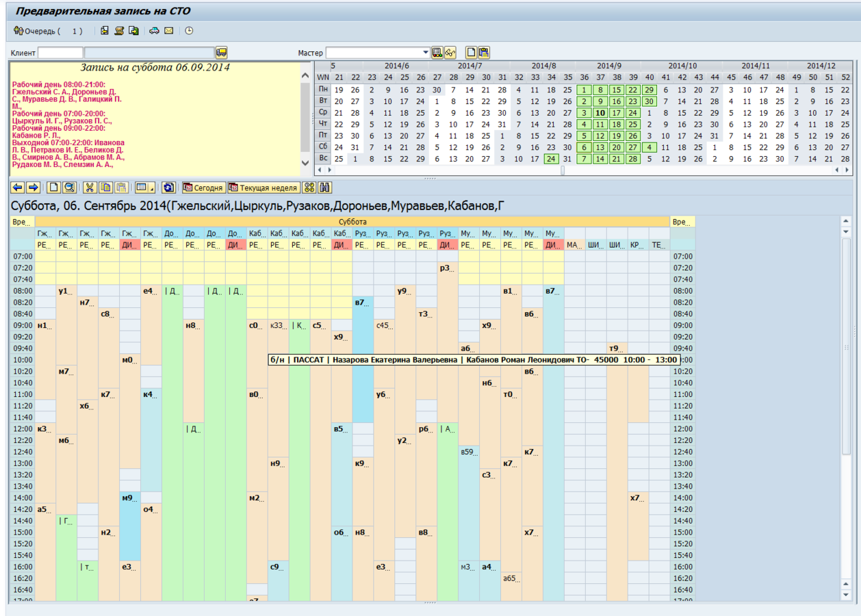Click the four-circles settings icon
The image size is (861, 616).
point(309,188)
